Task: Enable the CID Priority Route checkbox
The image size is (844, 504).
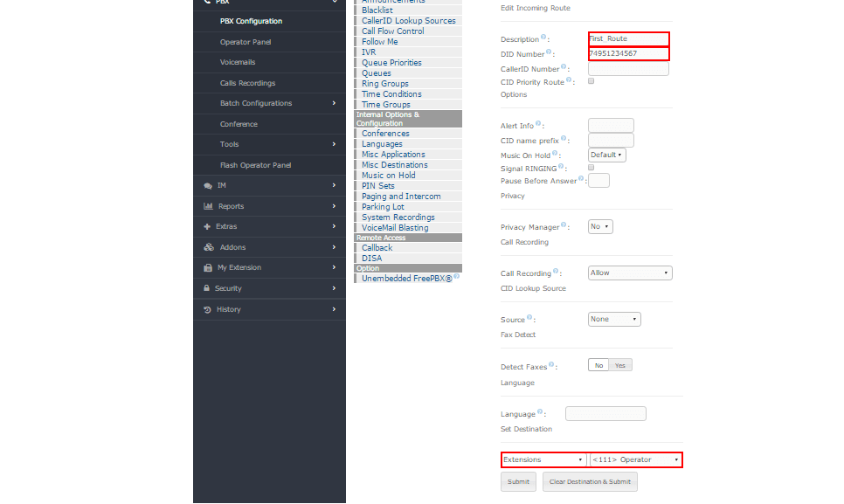Action: coord(591,81)
